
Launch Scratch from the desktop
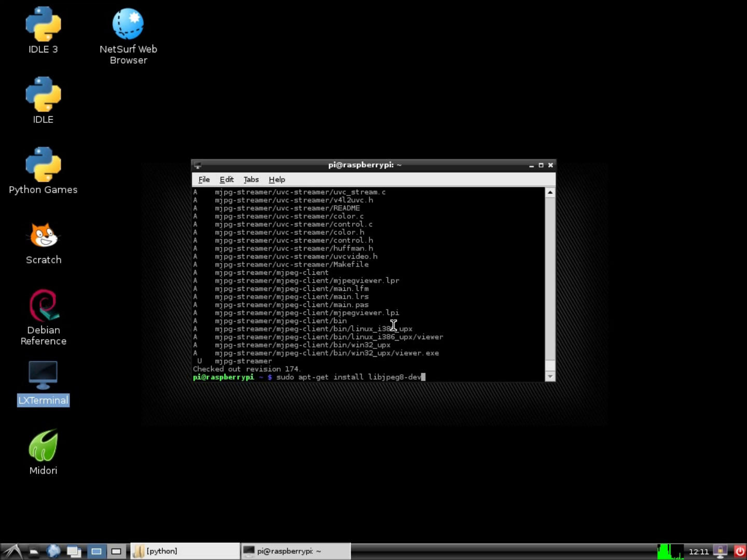tap(44, 243)
